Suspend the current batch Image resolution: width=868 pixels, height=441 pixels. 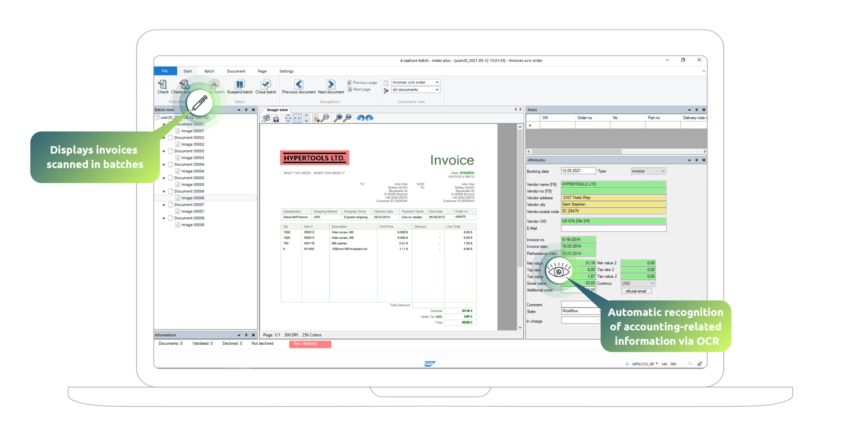click(239, 87)
